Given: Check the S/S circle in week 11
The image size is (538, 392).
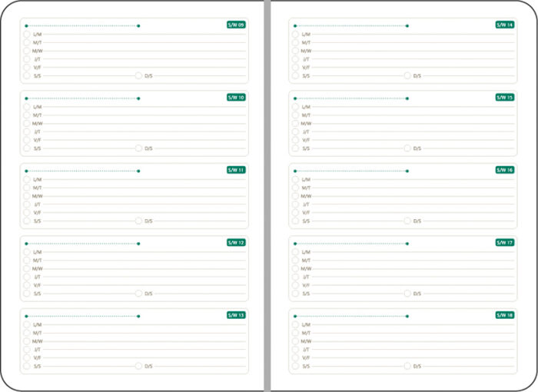Looking at the screenshot, I should (27, 221).
